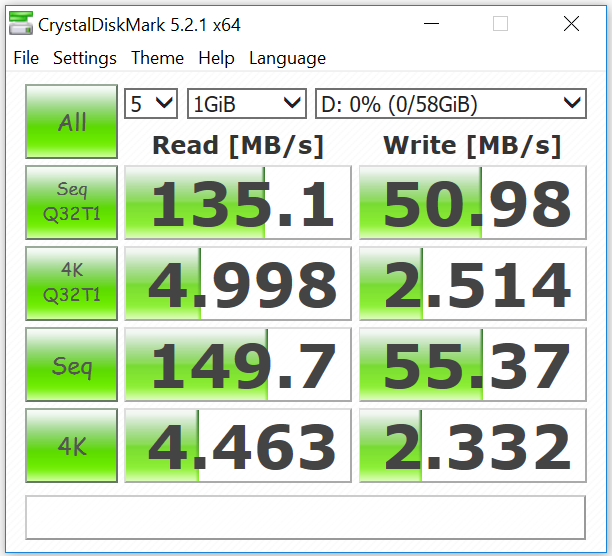Launch the plain 4K benchmark test

click(x=71, y=446)
